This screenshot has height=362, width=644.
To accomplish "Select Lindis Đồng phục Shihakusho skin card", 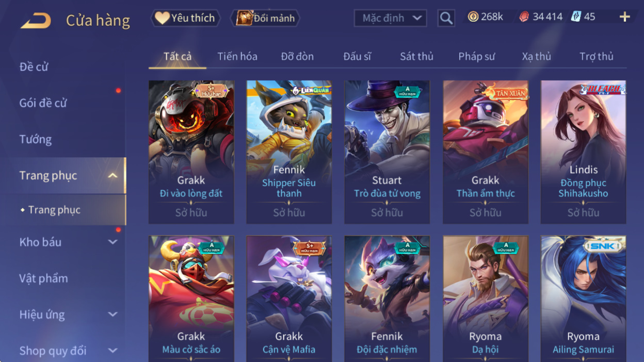I will (x=583, y=152).
